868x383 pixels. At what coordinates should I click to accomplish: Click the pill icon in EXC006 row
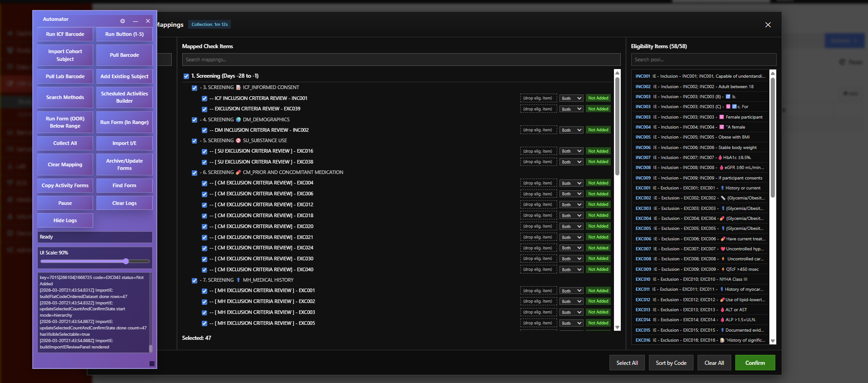723,239
